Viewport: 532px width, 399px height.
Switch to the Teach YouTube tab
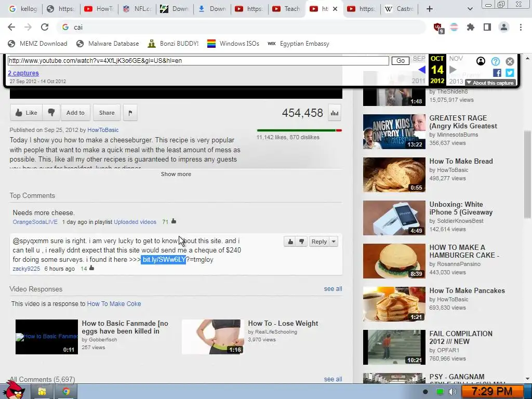tap(287, 9)
